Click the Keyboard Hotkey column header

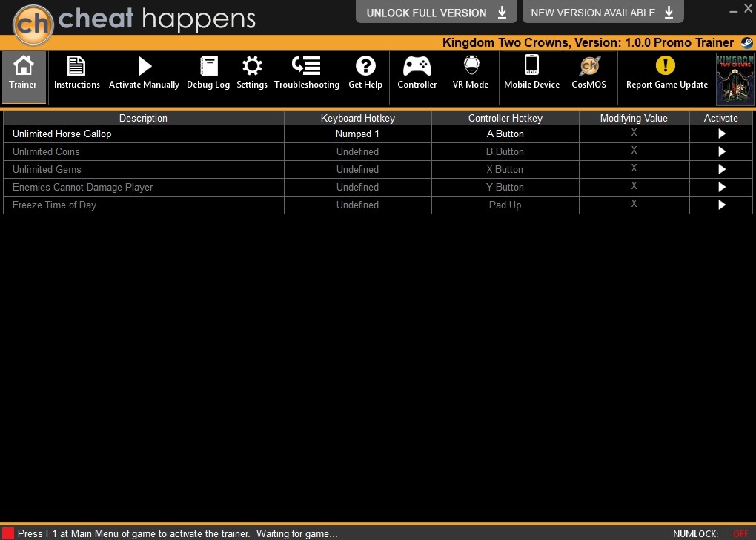tap(358, 118)
